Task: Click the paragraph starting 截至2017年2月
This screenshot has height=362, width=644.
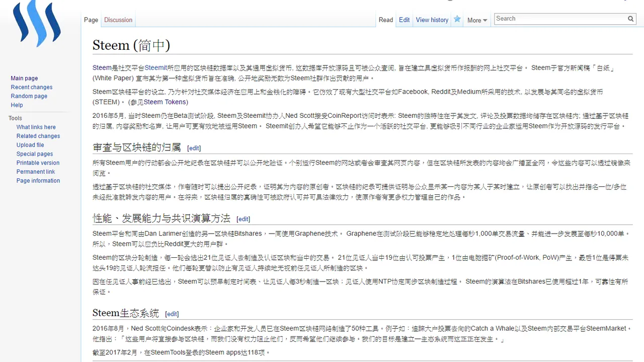Action: pos(181,352)
